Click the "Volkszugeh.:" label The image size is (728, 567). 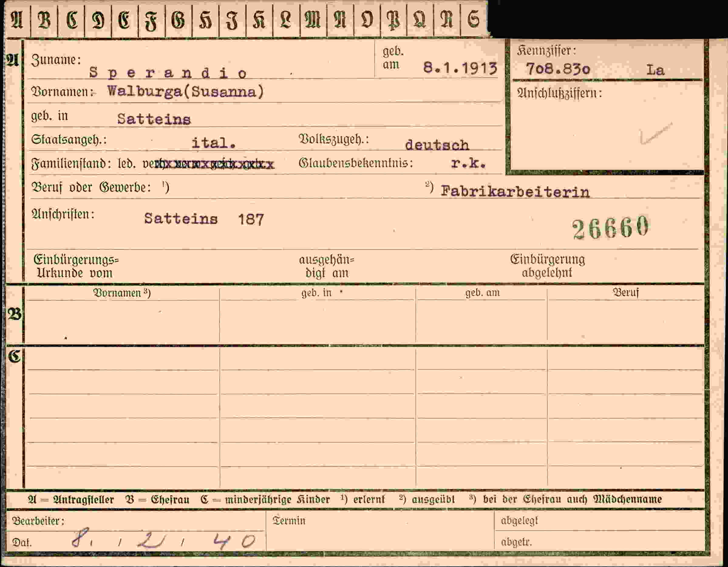(334, 139)
